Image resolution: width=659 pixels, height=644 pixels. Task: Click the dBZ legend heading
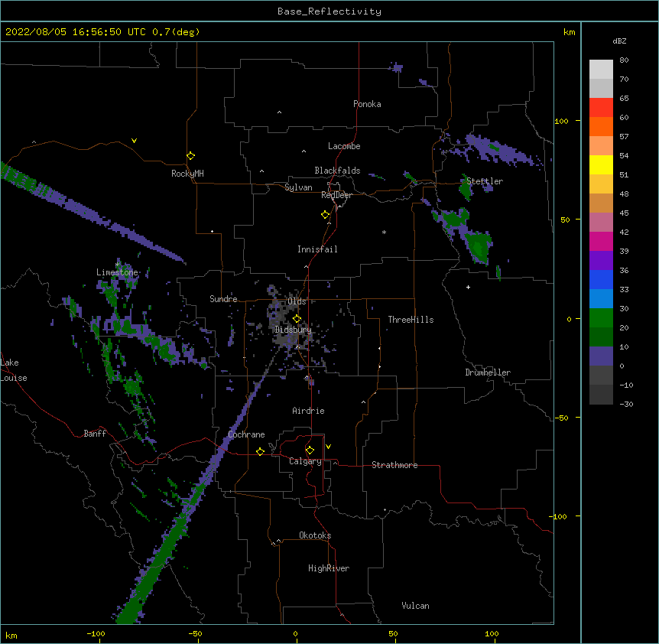[x=619, y=41]
